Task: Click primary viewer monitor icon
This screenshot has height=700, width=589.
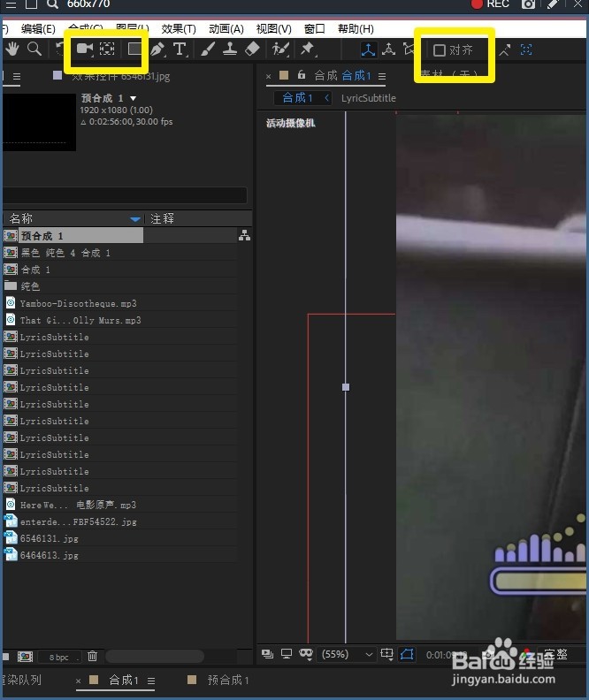Action: (x=287, y=654)
